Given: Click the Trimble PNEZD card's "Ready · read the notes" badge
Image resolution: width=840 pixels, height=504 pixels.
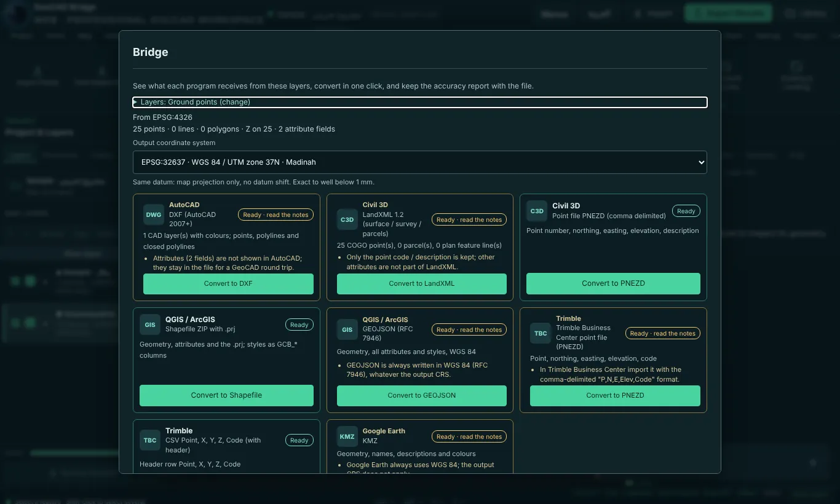Looking at the screenshot, I should point(663,333).
